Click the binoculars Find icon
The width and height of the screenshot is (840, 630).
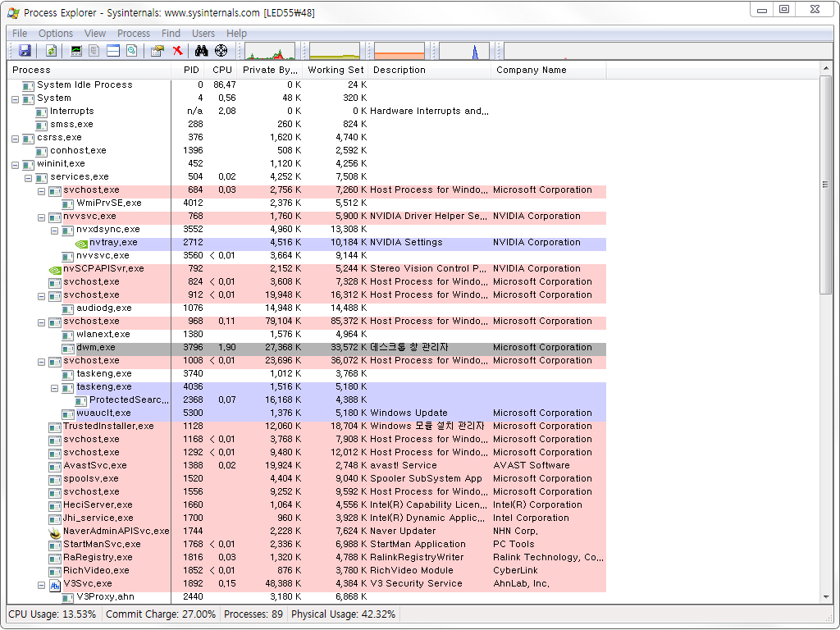click(202, 51)
